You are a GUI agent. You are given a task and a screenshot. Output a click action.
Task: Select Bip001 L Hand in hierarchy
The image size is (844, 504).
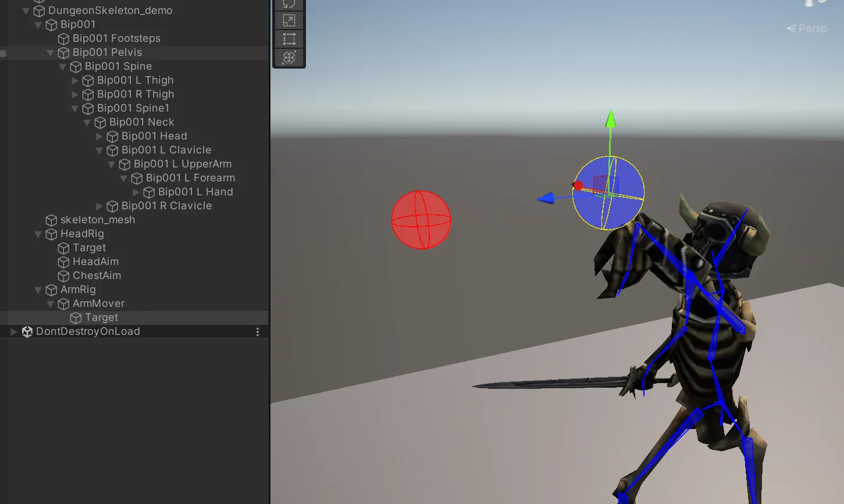[x=195, y=192]
